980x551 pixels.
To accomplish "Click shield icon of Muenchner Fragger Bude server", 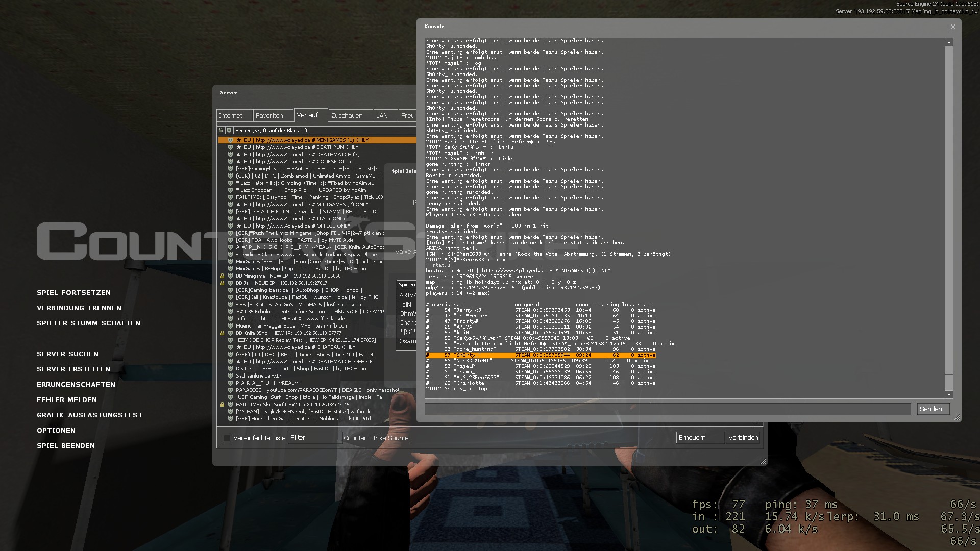I will coord(230,325).
